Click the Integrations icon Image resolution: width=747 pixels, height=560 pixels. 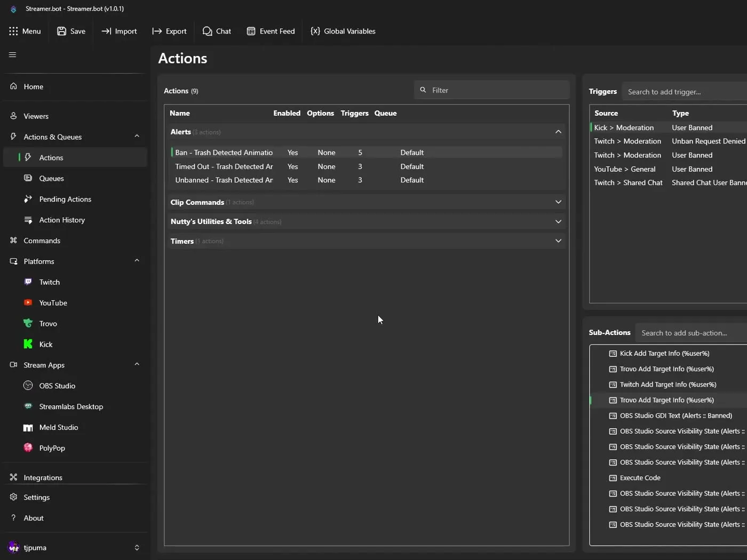(x=13, y=477)
